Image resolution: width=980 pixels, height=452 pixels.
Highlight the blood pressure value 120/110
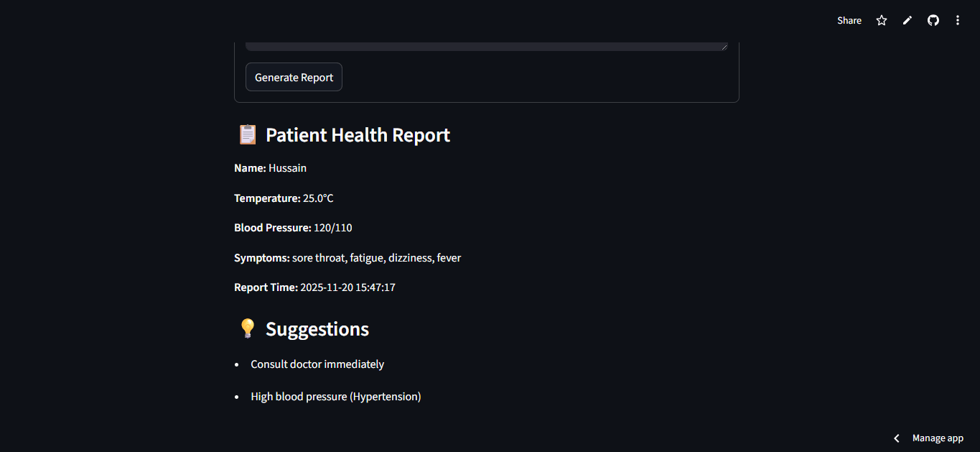332,227
